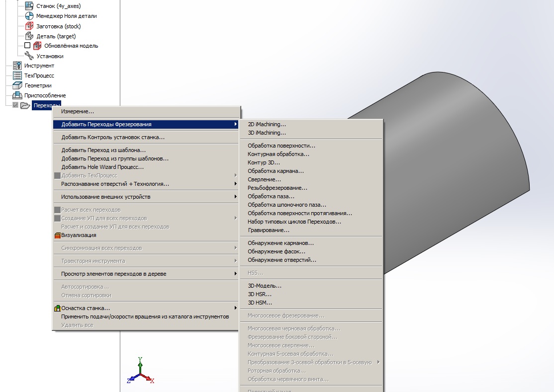Click the Оснастка станка menu icon

point(57,309)
